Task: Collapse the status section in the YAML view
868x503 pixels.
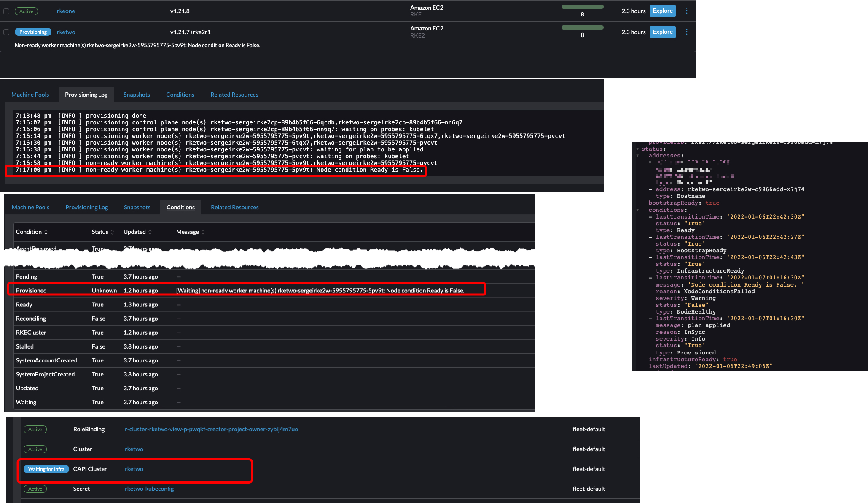Action: point(638,149)
